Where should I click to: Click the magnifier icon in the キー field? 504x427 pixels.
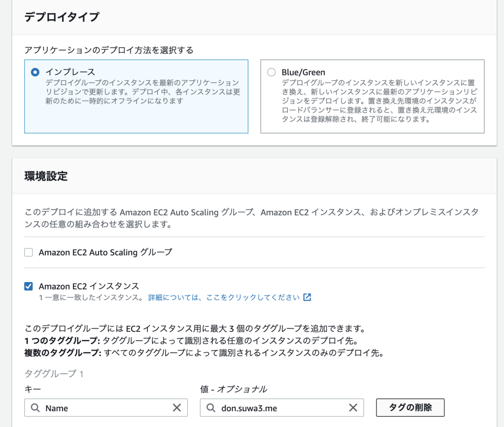[35, 408]
